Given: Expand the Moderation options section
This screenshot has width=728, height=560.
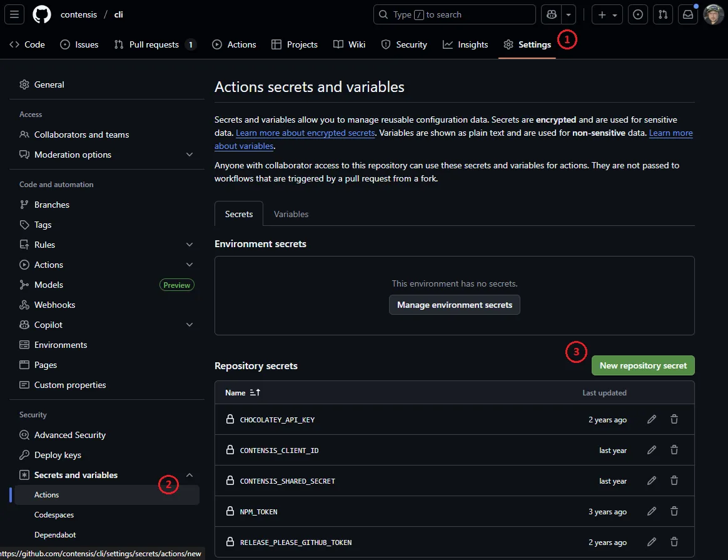Looking at the screenshot, I should pos(190,155).
